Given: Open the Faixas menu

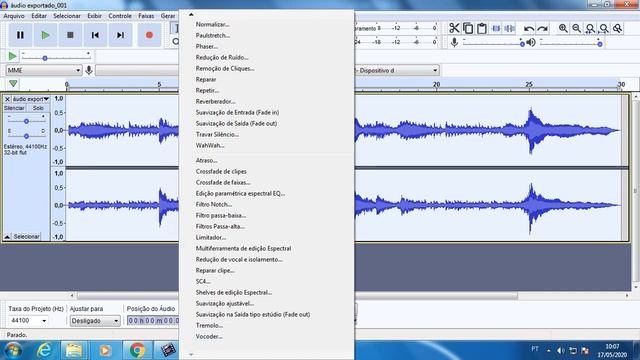Looking at the screenshot, I should coord(146,16).
